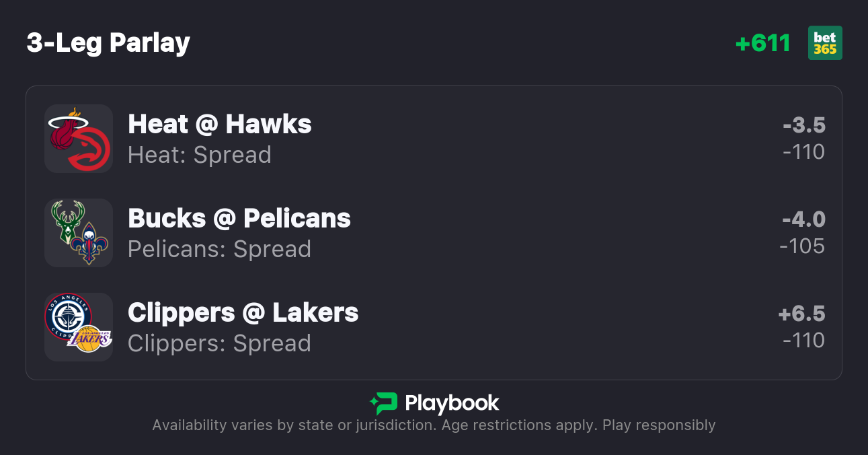The height and width of the screenshot is (455, 868).
Task: Click the Playbook wordmark text
Action: tap(452, 403)
